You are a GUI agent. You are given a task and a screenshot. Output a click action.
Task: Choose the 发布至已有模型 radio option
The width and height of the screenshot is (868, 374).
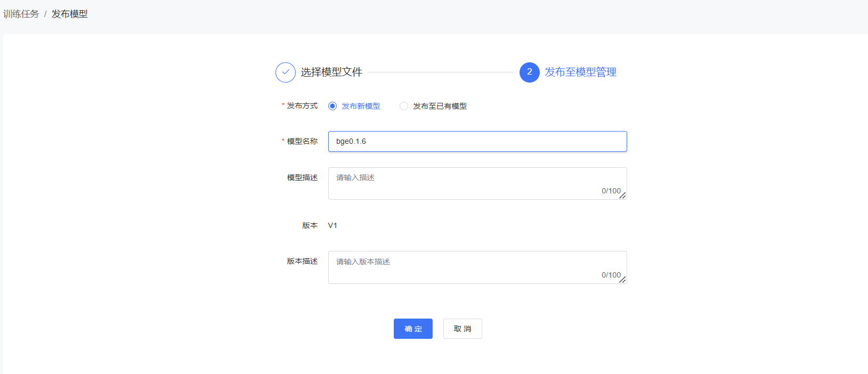(404, 106)
